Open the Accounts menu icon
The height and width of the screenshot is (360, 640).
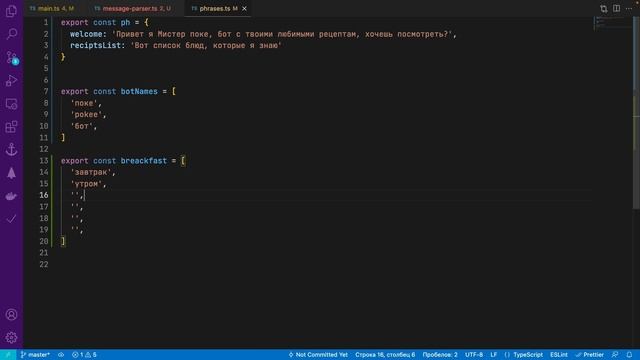[11, 315]
